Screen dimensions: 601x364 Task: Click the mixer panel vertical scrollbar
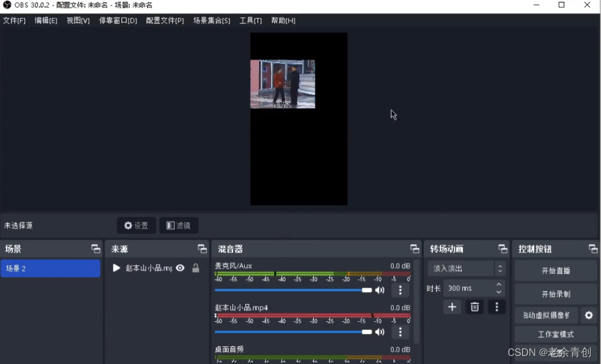click(x=416, y=302)
